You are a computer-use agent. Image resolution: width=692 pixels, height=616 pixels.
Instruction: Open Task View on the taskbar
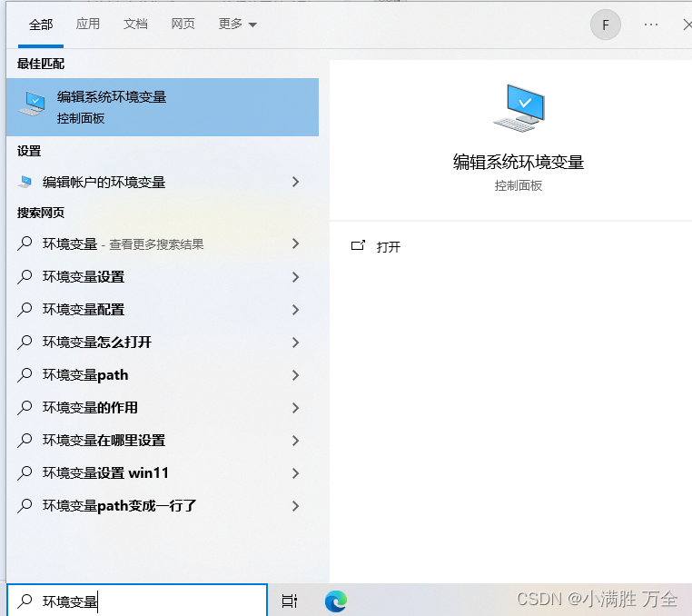pos(289,601)
